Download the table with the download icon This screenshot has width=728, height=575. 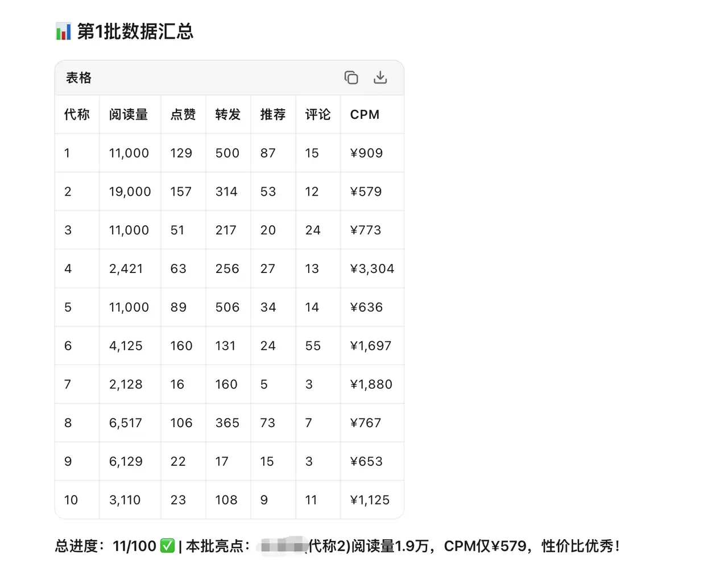(380, 77)
